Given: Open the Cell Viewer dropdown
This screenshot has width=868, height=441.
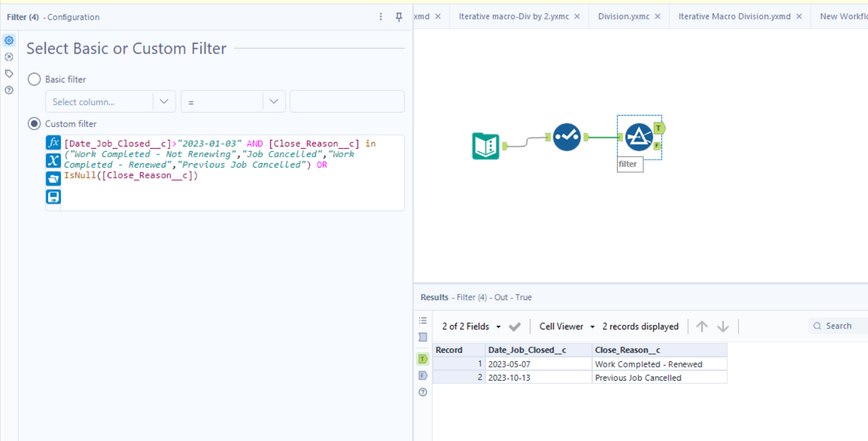Looking at the screenshot, I should tap(566, 327).
